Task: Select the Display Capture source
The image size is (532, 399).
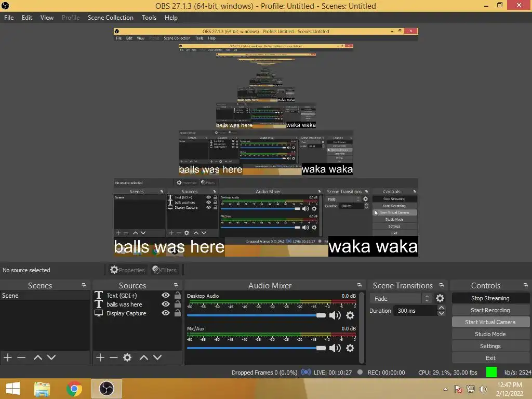Action: [126, 313]
